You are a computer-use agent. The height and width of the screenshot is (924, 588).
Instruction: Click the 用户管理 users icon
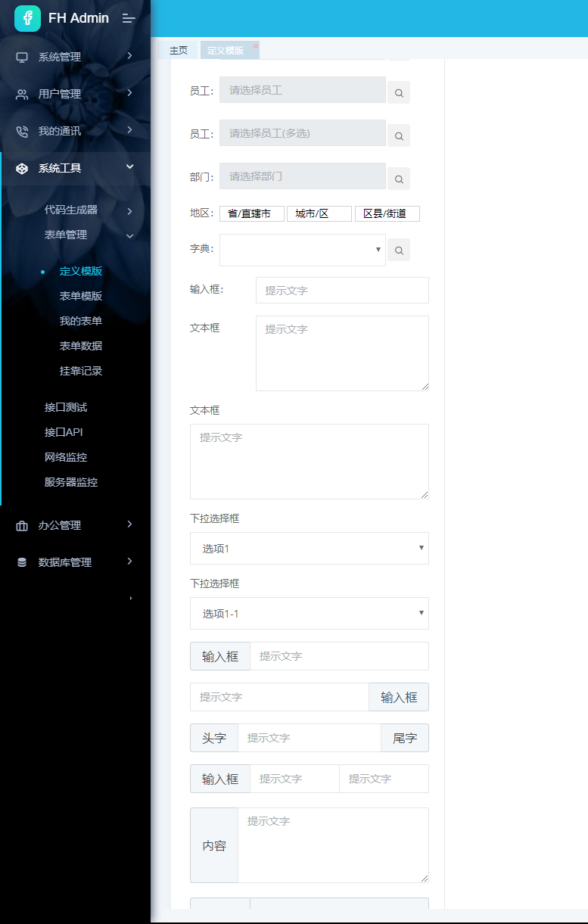coord(22,94)
